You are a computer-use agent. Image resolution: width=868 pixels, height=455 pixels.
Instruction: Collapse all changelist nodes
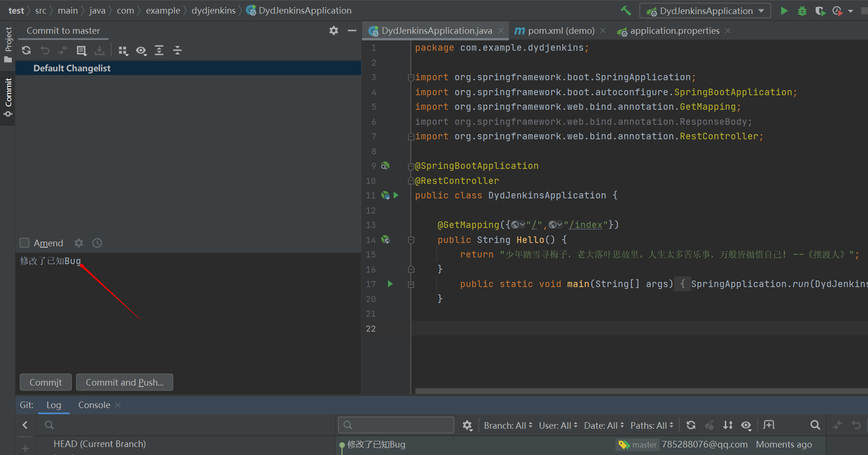click(x=177, y=50)
